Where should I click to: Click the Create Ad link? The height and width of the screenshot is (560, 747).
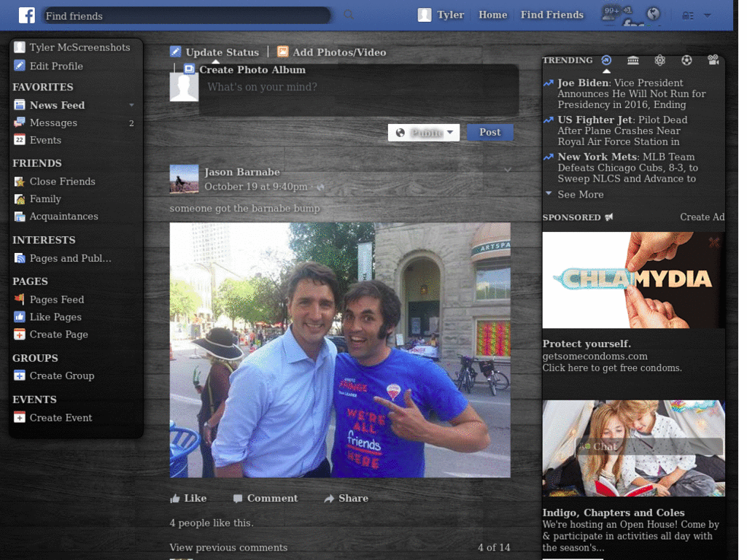click(x=702, y=217)
